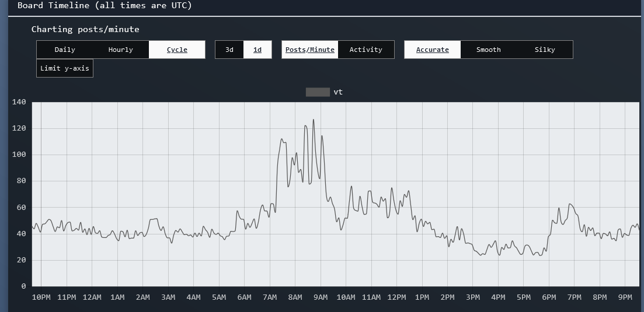The height and width of the screenshot is (312, 644).
Task: Click the 5AM x-axis label
Action: (x=219, y=297)
